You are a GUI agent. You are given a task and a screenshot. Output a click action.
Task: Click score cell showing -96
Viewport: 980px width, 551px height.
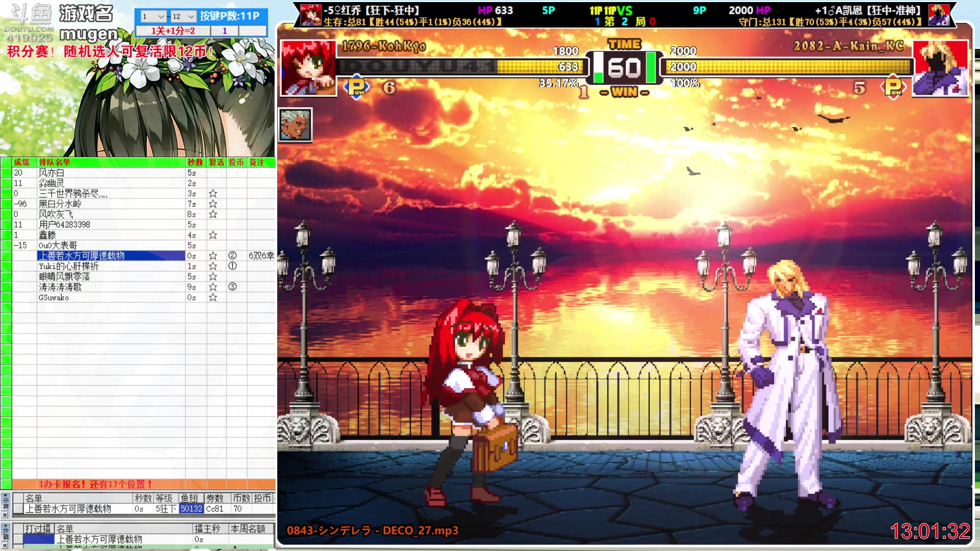pos(24,204)
